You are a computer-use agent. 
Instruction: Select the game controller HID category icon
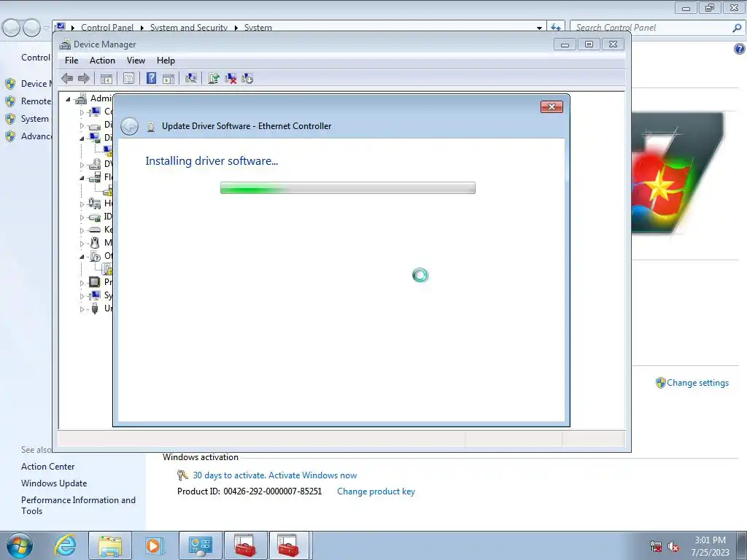coord(95,203)
